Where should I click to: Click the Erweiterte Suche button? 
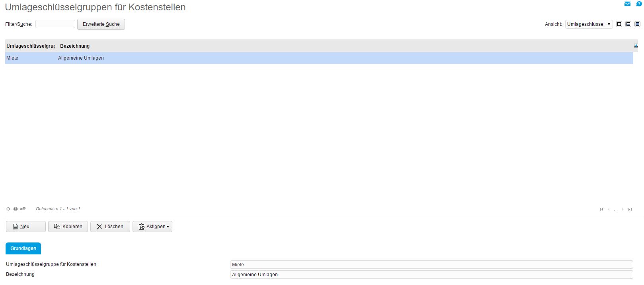tap(101, 24)
